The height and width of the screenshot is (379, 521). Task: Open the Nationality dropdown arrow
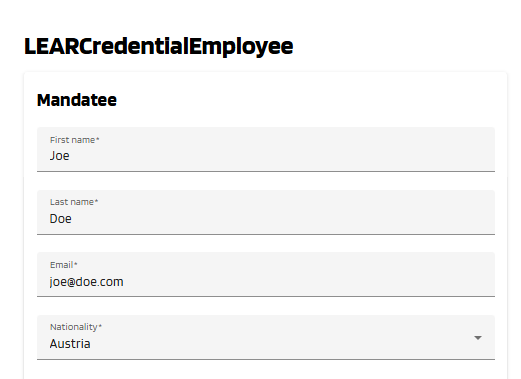[x=478, y=338]
